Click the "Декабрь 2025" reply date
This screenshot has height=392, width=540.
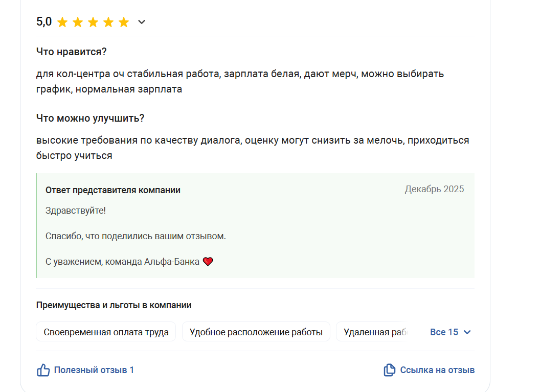tap(434, 189)
